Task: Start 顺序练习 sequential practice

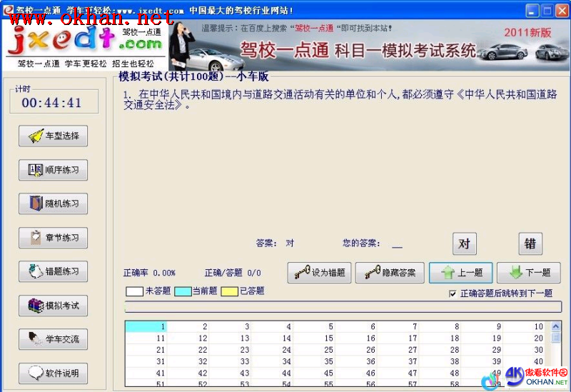Action: (53, 170)
